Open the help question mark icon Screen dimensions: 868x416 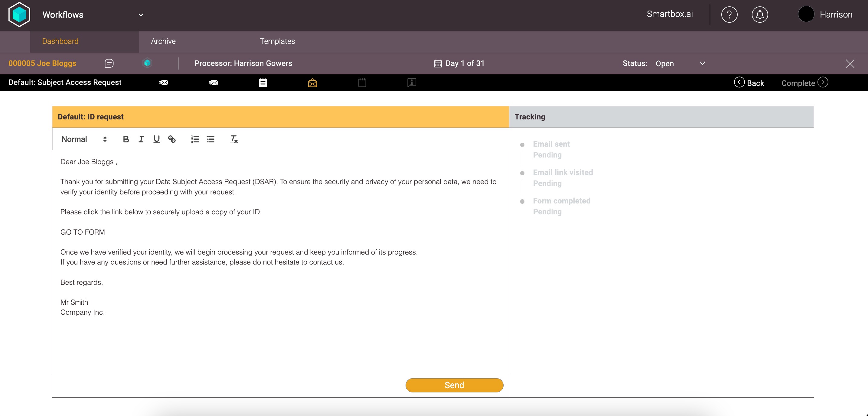[729, 15]
